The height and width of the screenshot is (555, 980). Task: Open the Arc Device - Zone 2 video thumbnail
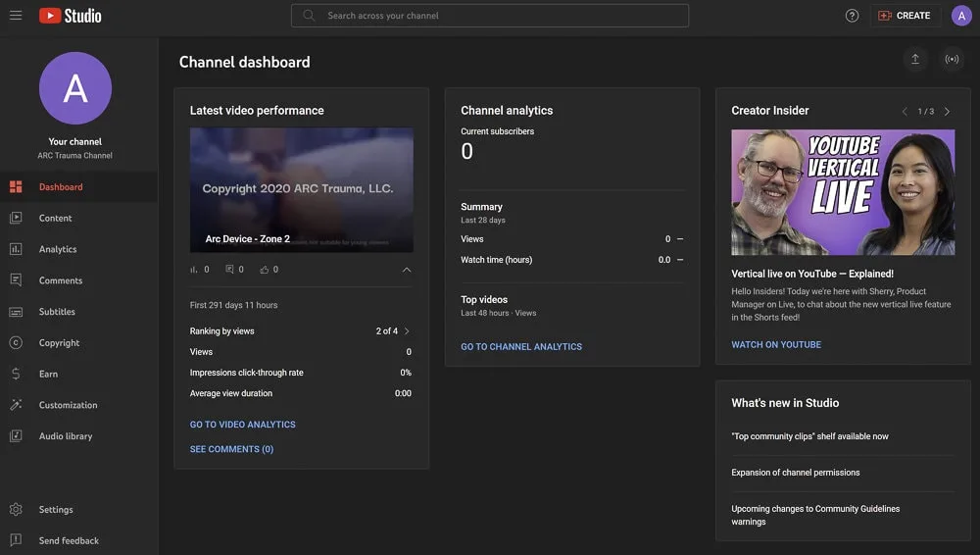tap(301, 189)
